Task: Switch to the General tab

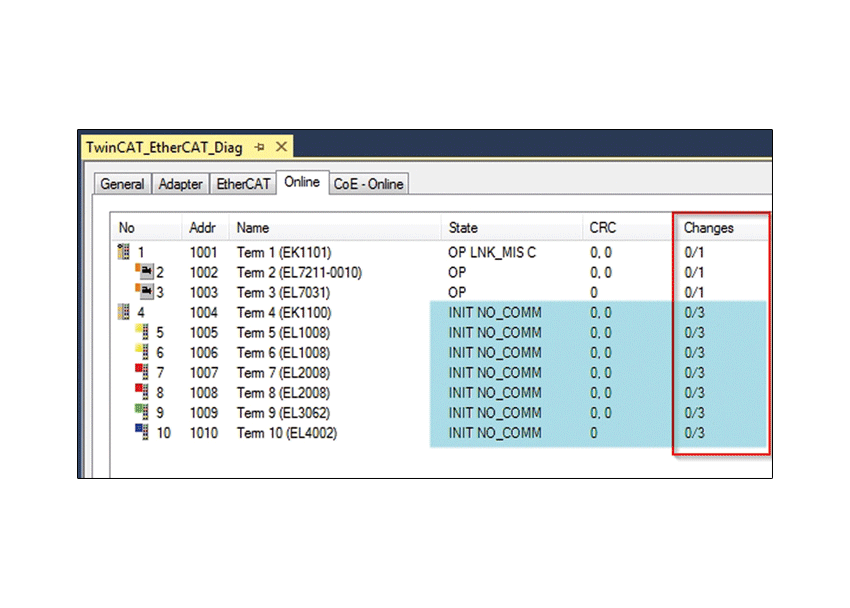Action: coord(123,184)
